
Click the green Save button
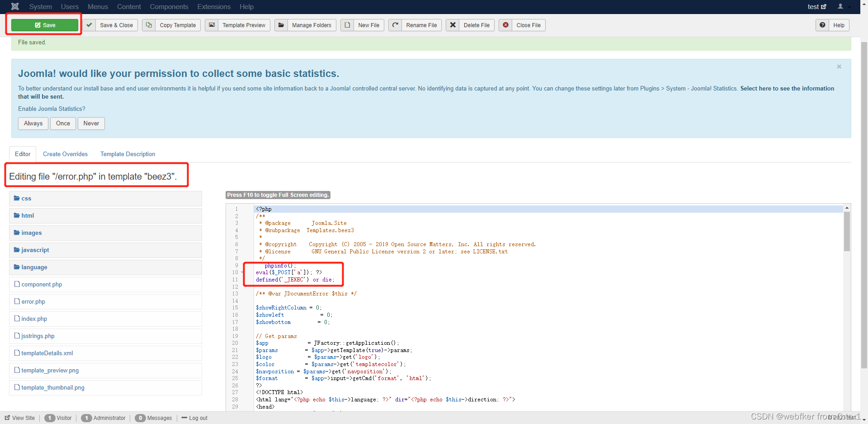pos(45,25)
